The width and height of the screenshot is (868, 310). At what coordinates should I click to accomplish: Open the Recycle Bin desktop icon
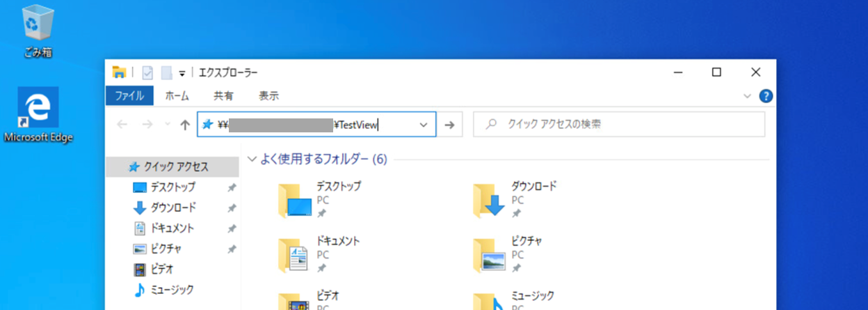point(38,30)
